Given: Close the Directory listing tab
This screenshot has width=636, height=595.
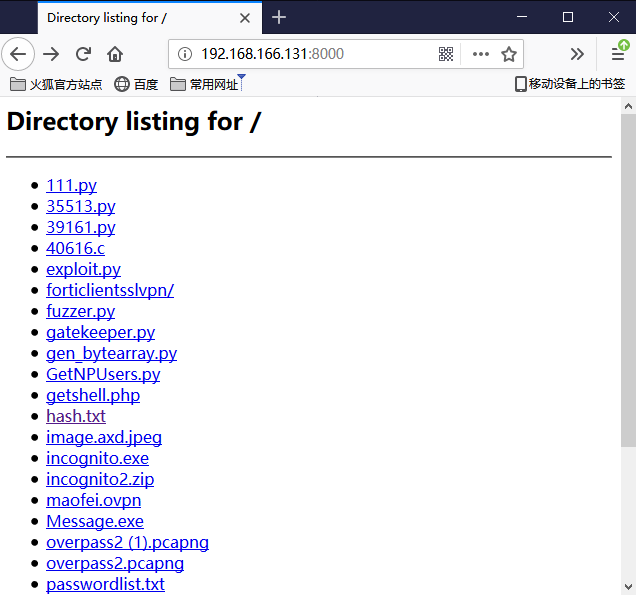Looking at the screenshot, I should click(x=245, y=17).
